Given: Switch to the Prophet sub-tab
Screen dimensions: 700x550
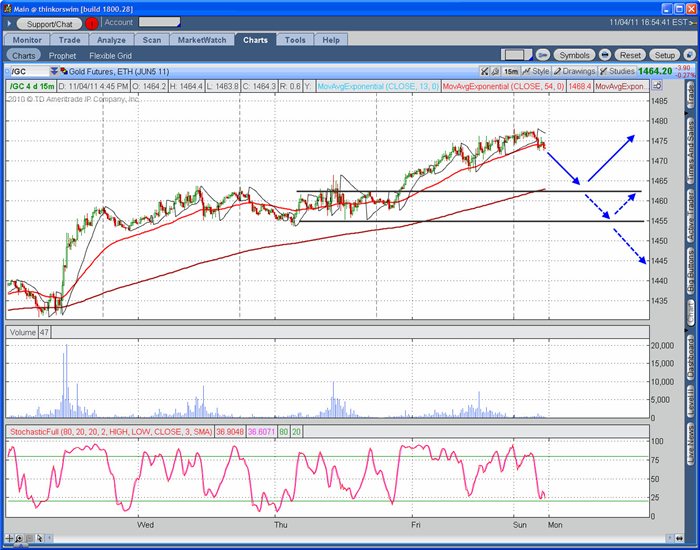Looking at the screenshot, I should 62,56.
